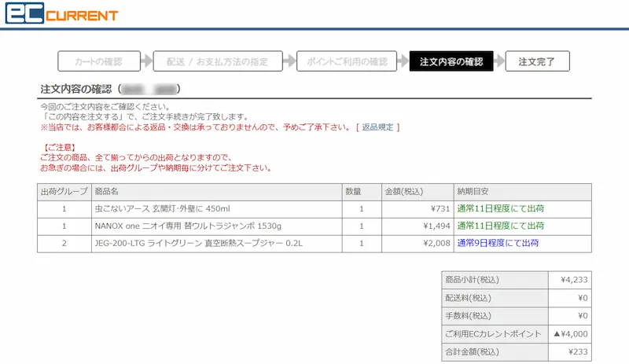
Task: Select the ポイントご利用の確認 step
Action: (347, 61)
